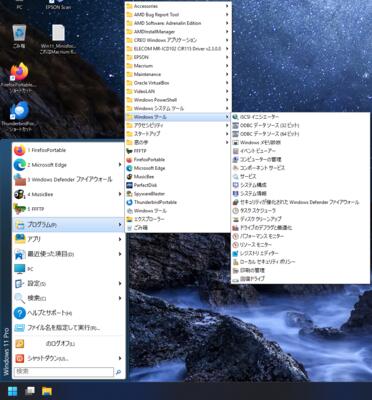The height and width of the screenshot is (400, 372).
Task: Open ODBC データソース (64 ビット)
Action: click(x=301, y=134)
